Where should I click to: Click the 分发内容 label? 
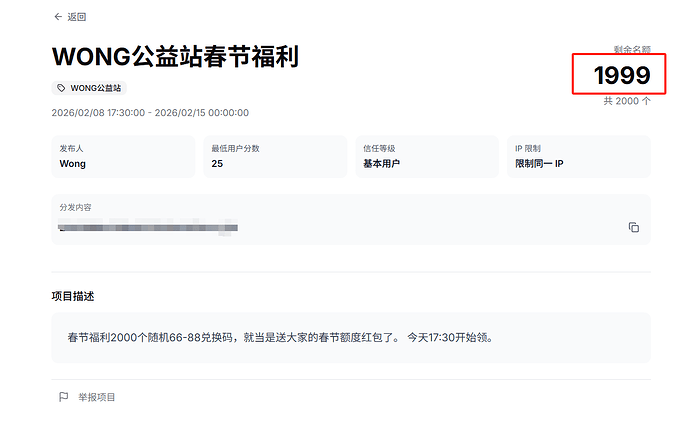(75, 207)
